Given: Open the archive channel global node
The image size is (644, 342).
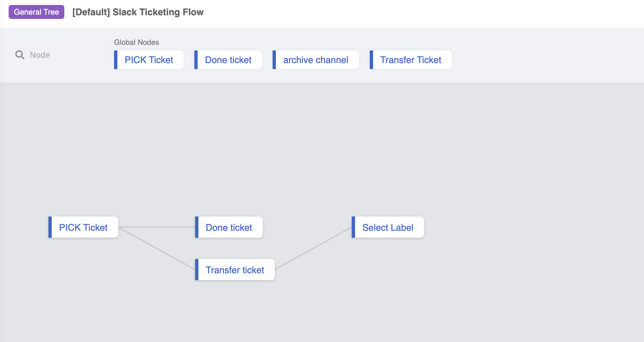Looking at the screenshot, I should point(316,60).
